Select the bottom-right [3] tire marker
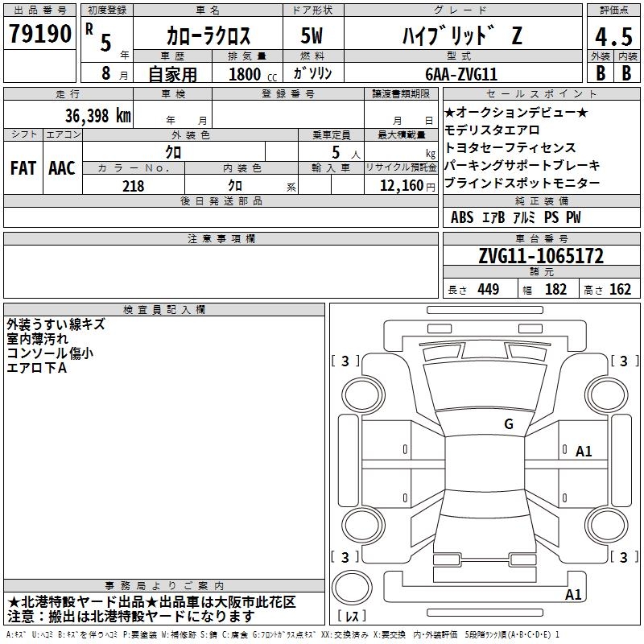 [x=624, y=557]
